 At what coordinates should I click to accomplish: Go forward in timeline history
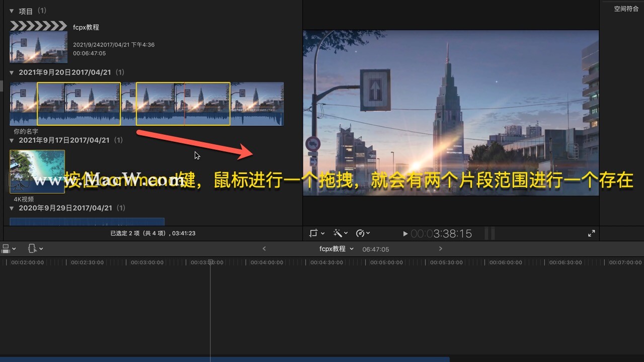(441, 248)
